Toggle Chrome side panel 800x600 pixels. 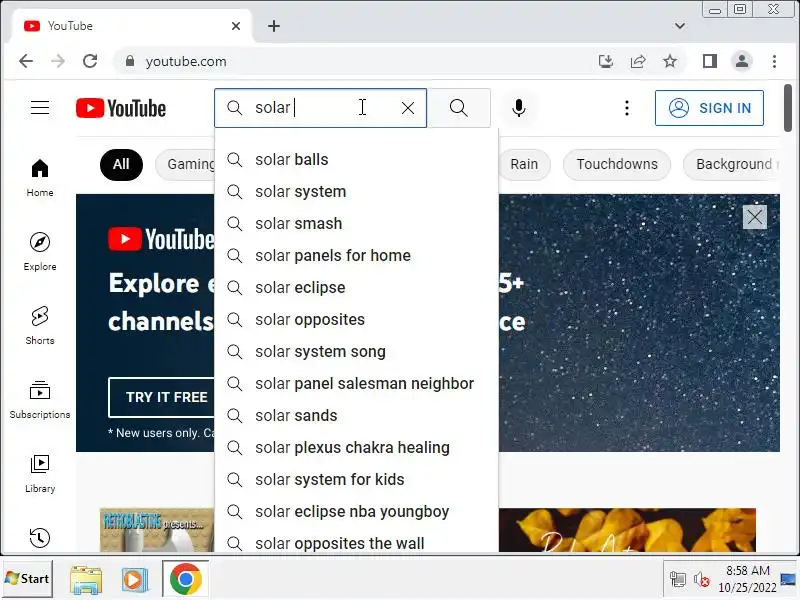point(710,61)
